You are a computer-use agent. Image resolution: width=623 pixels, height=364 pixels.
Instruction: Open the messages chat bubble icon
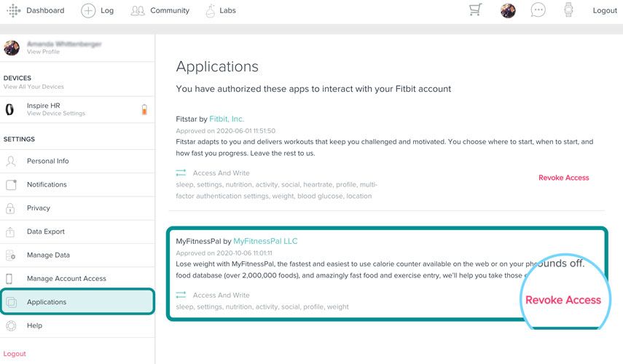tap(538, 10)
